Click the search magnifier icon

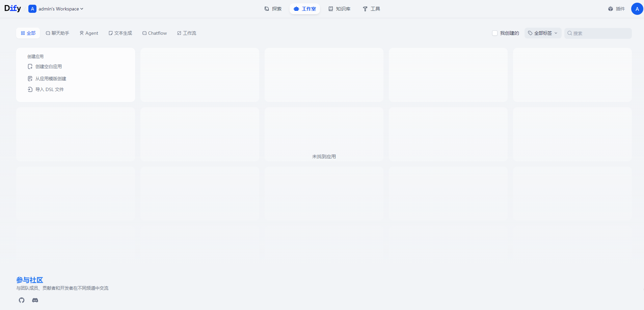click(x=570, y=33)
